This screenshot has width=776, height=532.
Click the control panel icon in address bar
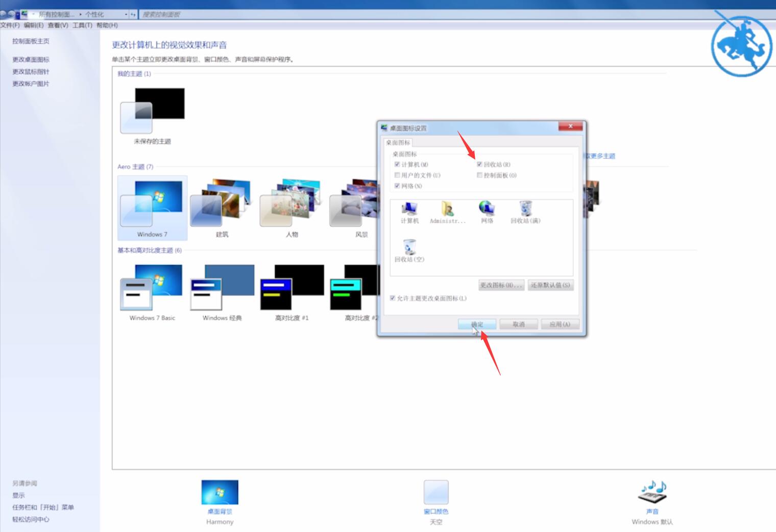(x=23, y=14)
